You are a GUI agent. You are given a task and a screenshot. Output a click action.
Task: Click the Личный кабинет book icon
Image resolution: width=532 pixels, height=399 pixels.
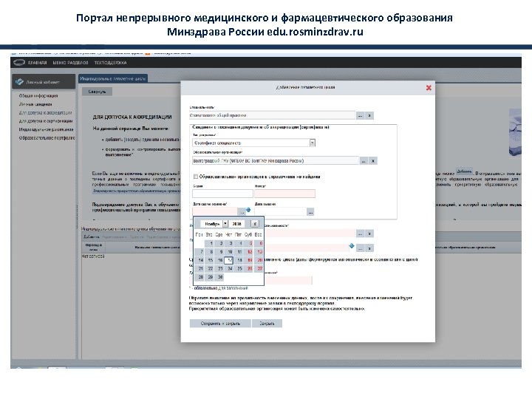tap(20, 82)
